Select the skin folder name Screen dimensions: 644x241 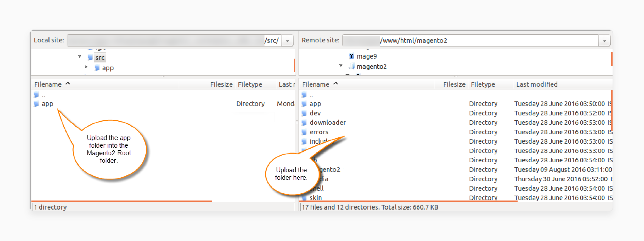(x=316, y=198)
